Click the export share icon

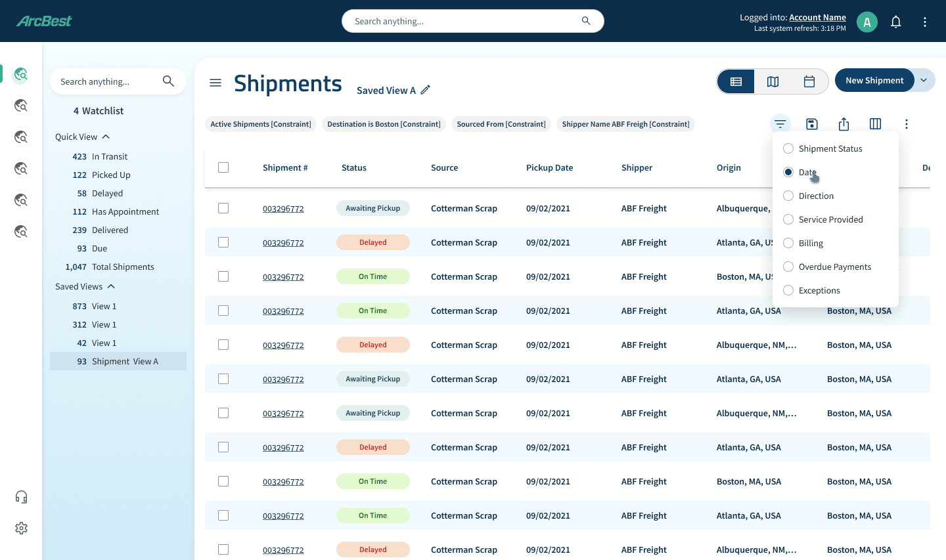pos(844,124)
